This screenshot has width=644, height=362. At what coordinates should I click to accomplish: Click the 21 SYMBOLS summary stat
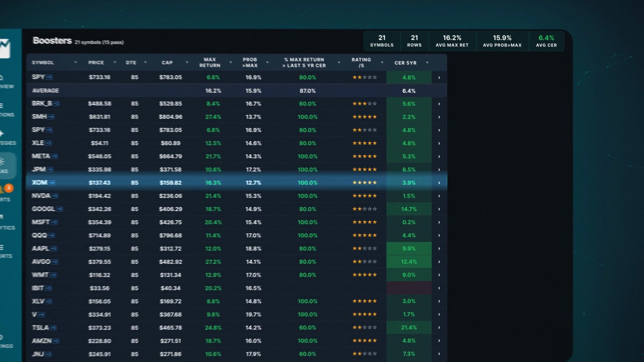pos(382,41)
